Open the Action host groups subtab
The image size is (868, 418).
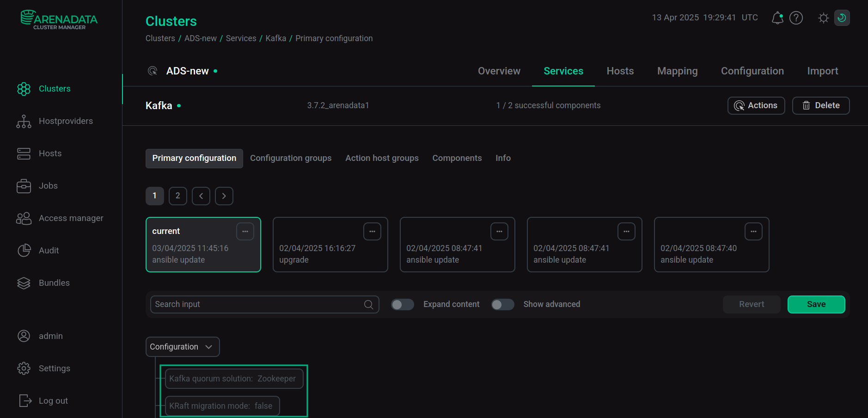[382, 159]
